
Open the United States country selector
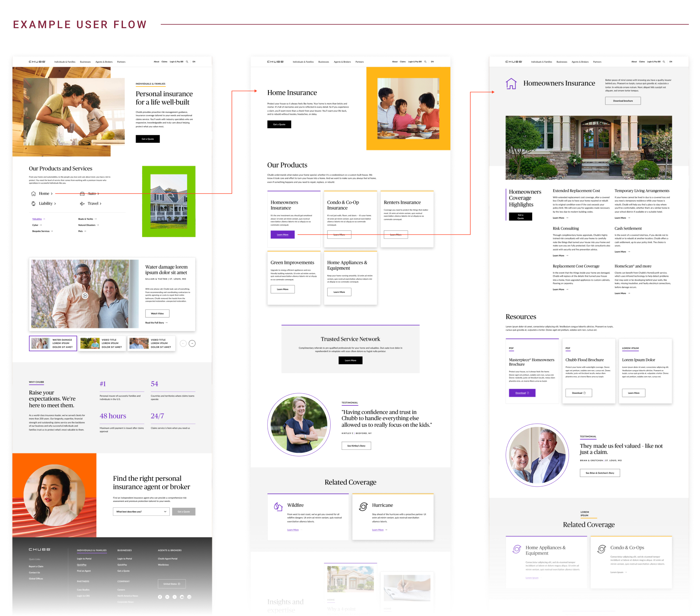pos(172,584)
